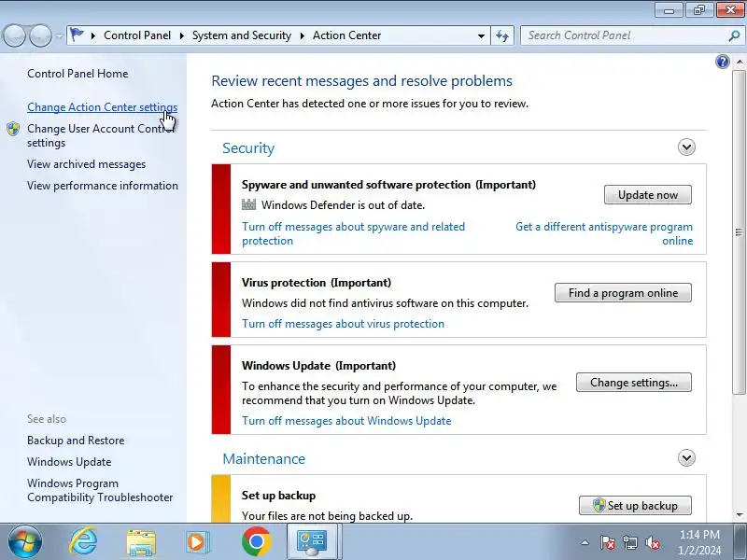
Task: Turn off messages about virus protection
Action: [x=343, y=324]
